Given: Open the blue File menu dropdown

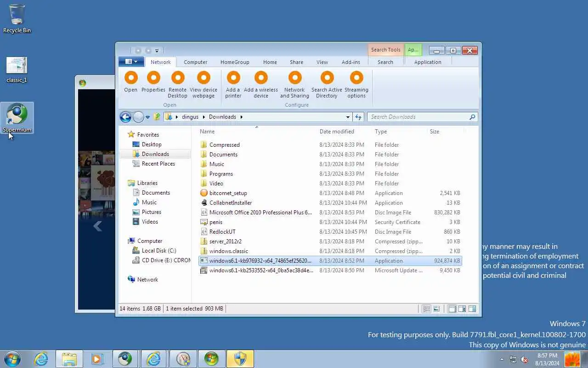Looking at the screenshot, I should pos(131,62).
